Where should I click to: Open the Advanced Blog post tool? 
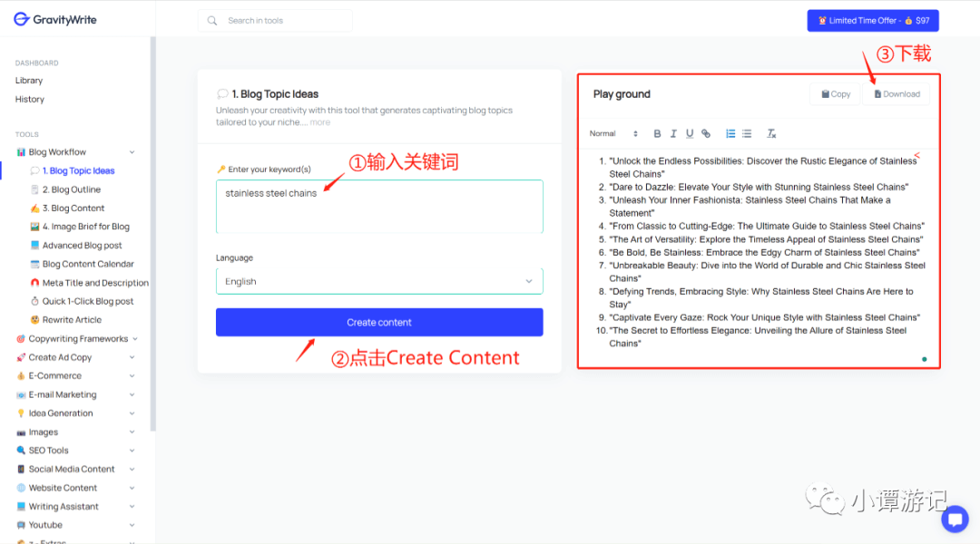click(x=82, y=246)
